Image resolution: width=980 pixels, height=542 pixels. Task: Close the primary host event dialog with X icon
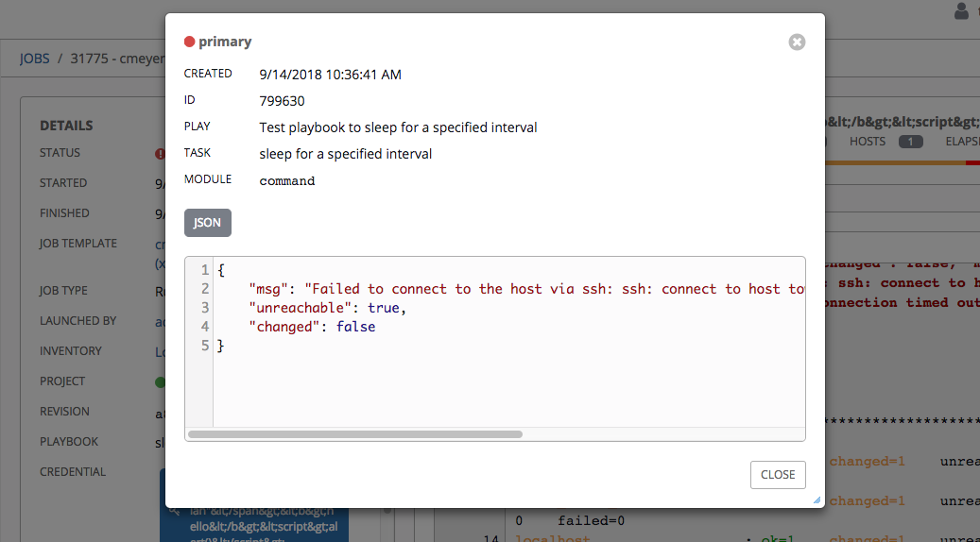(x=797, y=42)
